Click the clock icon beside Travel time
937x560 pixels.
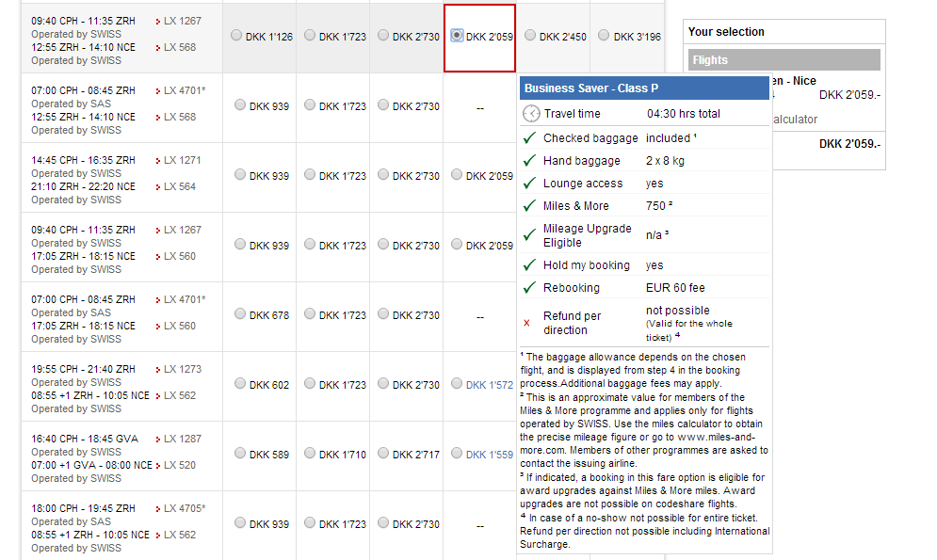531,113
